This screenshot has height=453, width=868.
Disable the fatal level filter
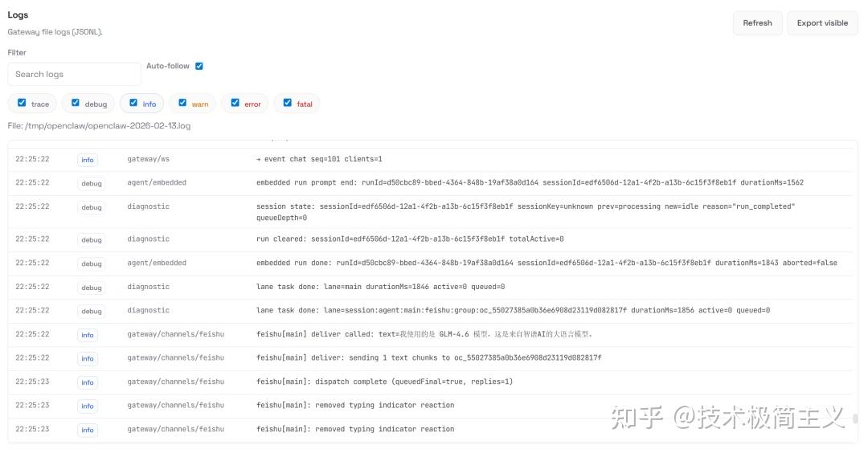[x=288, y=103]
